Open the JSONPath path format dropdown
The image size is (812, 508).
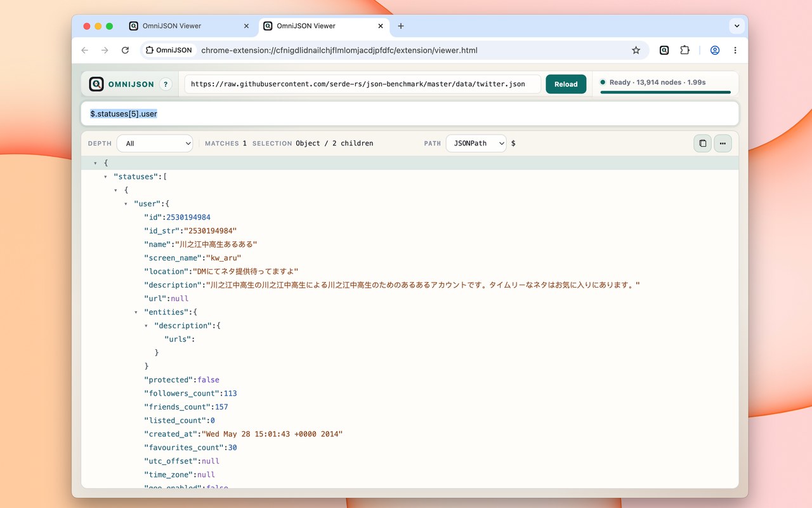point(476,144)
